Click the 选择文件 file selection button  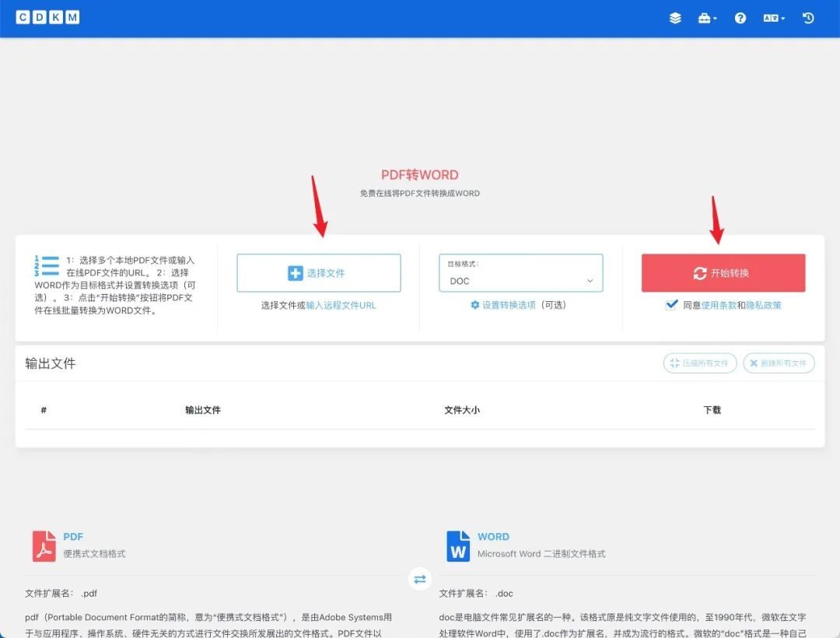[319, 272]
